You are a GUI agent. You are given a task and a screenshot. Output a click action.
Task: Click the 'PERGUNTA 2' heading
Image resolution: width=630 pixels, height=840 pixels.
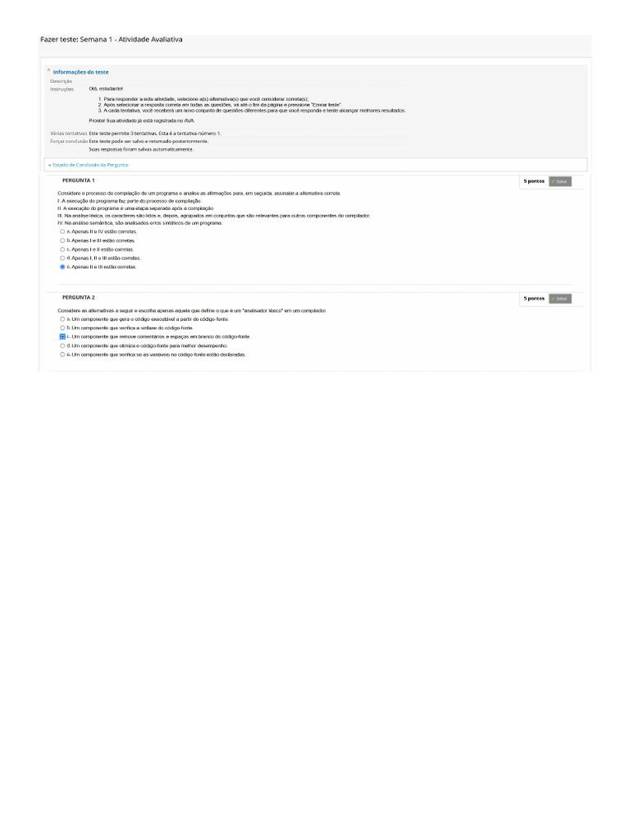coord(78,298)
